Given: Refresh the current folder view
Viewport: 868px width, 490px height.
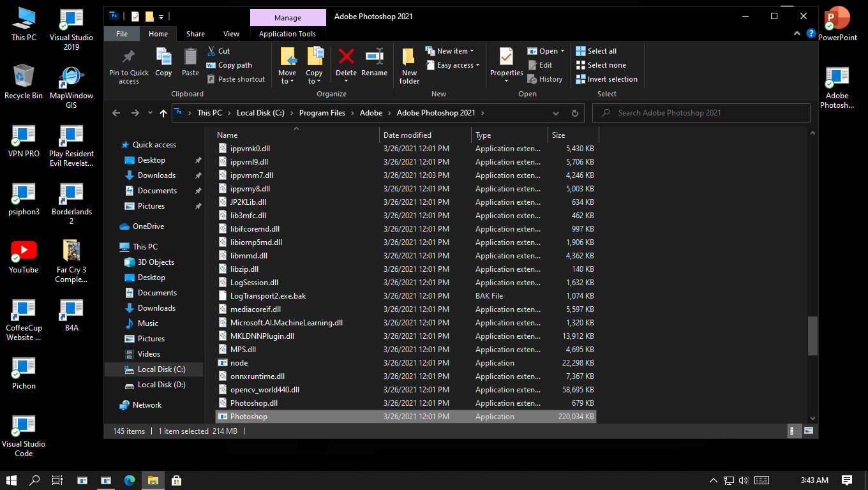Looking at the screenshot, I should pyautogui.click(x=574, y=113).
